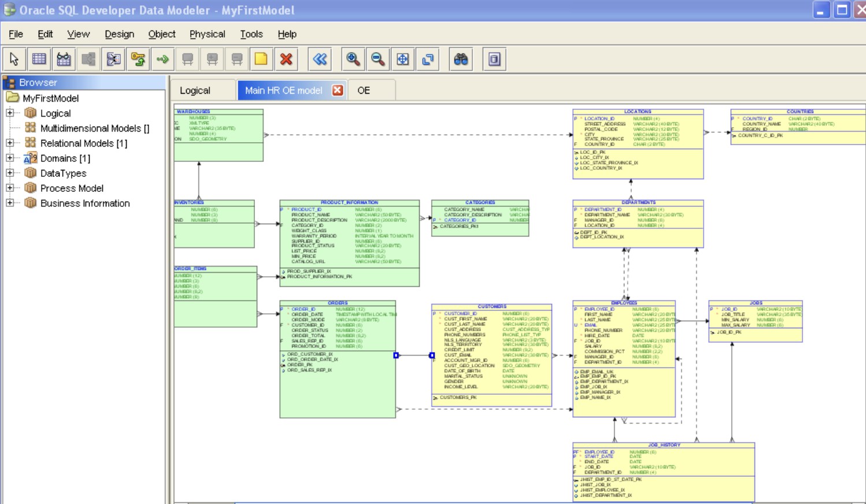Expand the Relational Models node
The height and width of the screenshot is (504, 866).
click(10, 143)
